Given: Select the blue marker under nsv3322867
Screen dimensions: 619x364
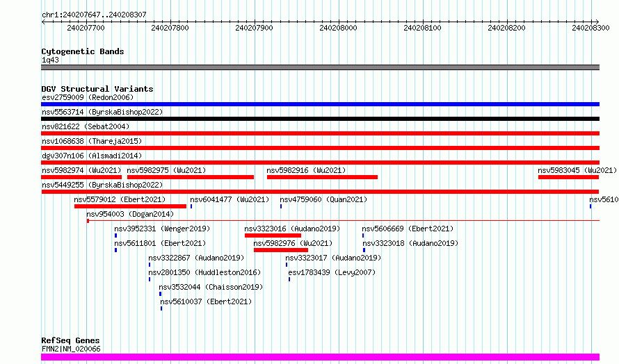Looking at the screenshot, I should coord(150,265).
